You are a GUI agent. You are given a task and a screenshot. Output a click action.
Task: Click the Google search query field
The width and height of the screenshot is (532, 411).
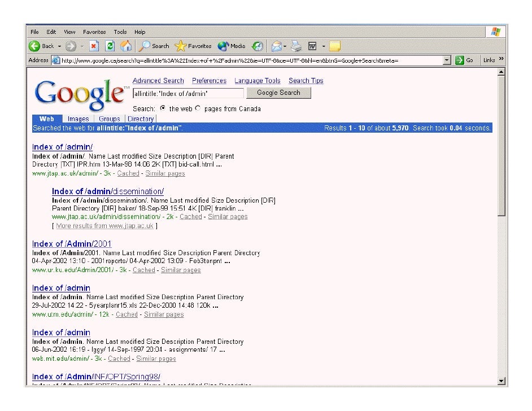188,93
